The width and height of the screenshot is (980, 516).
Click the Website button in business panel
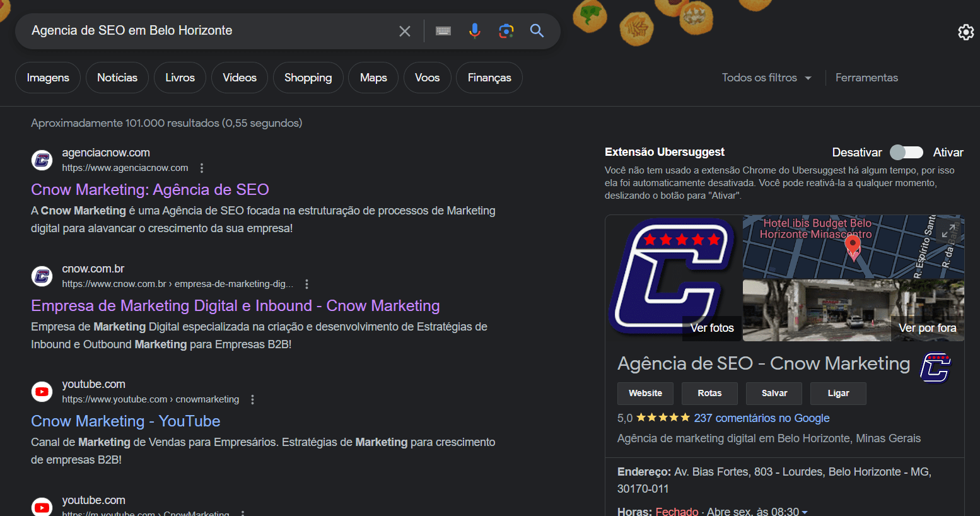pyautogui.click(x=645, y=393)
